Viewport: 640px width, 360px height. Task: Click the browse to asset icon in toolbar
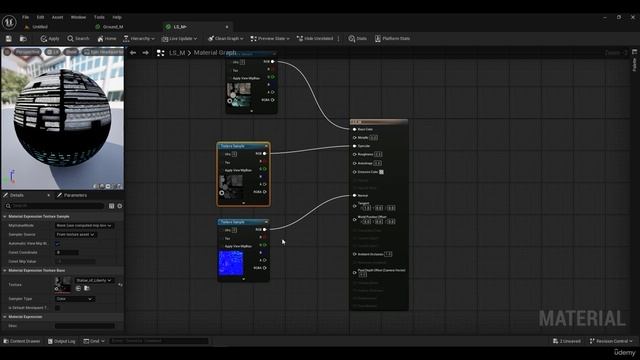click(x=23, y=38)
